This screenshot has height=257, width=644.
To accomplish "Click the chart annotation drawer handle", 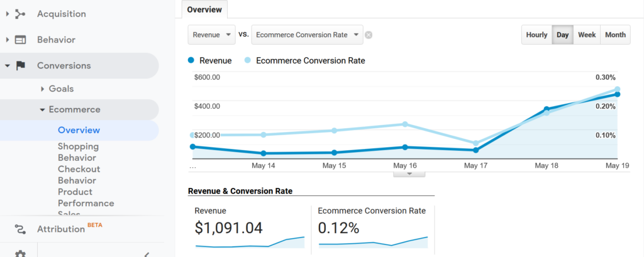I will (x=409, y=173).
